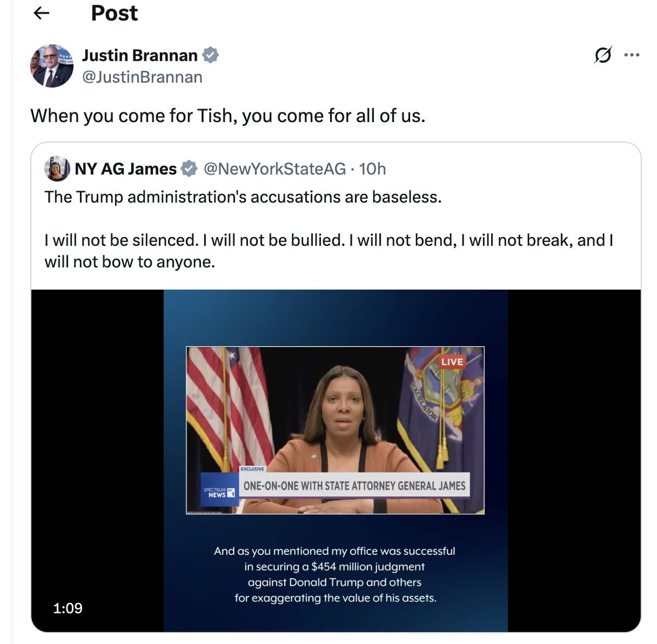Open the @JustinBrannan handle link
This screenshot has width=657, height=644.
click(x=142, y=77)
